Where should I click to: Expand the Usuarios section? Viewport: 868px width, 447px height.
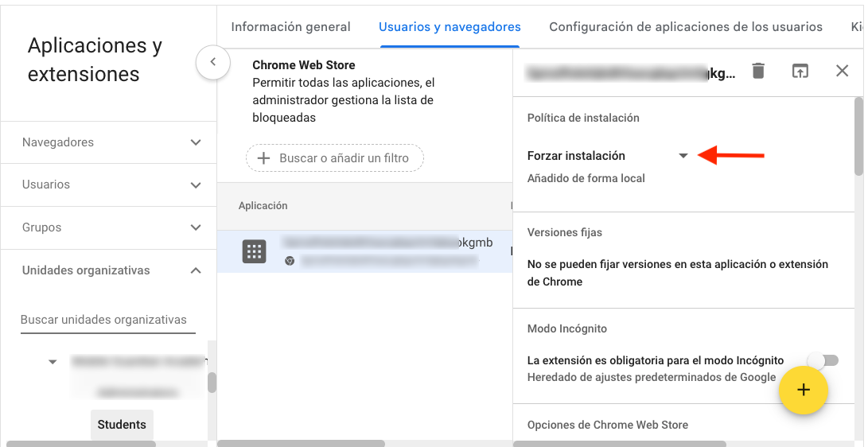coord(196,185)
